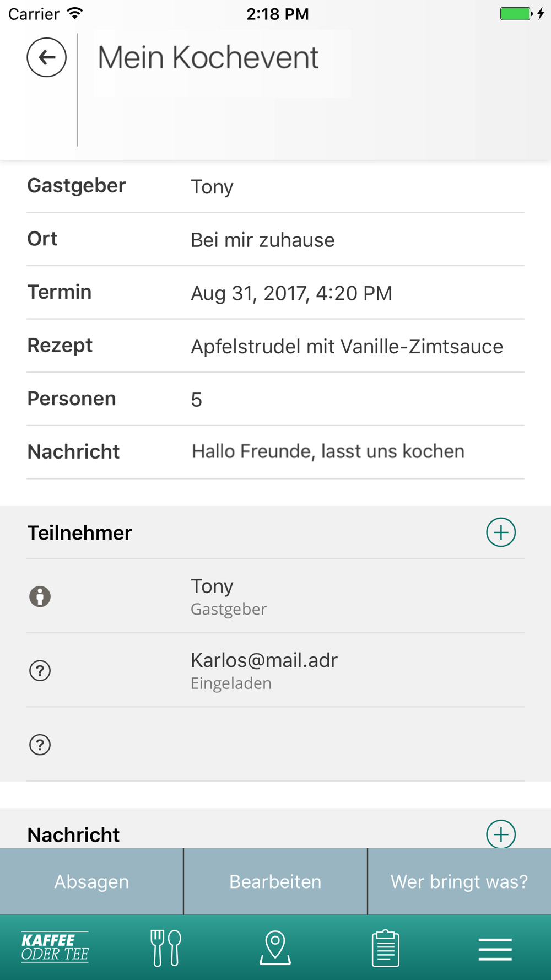Image resolution: width=551 pixels, height=980 pixels.
Task: Open the location pin tab
Action: tap(275, 947)
